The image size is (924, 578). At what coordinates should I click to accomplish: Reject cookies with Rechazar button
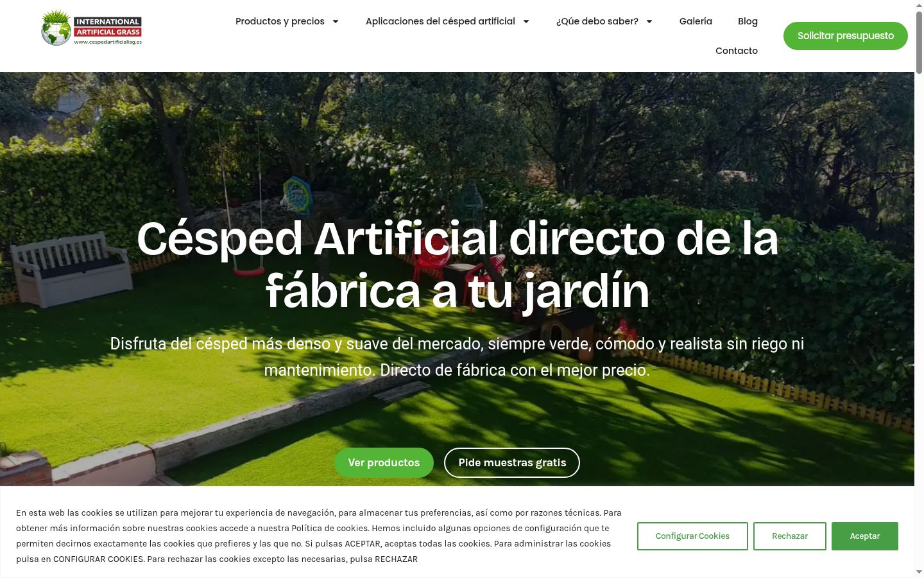click(x=790, y=536)
